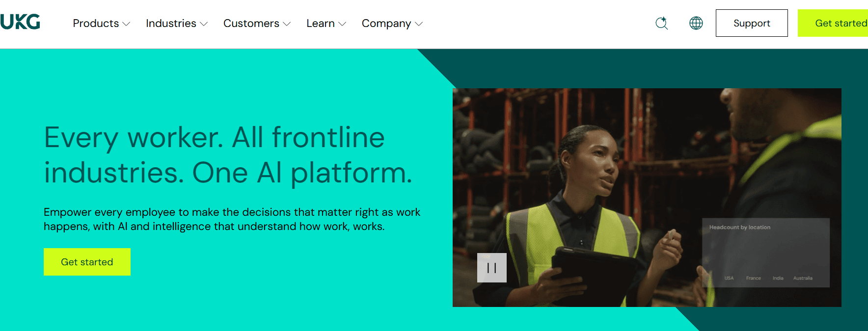
Task: Click the 'France' chart label
Action: tap(754, 278)
